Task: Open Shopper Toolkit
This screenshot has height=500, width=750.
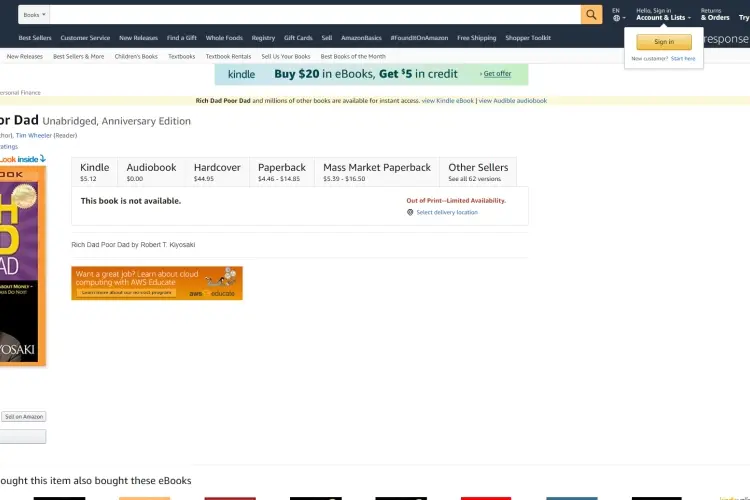Action: 528,38
